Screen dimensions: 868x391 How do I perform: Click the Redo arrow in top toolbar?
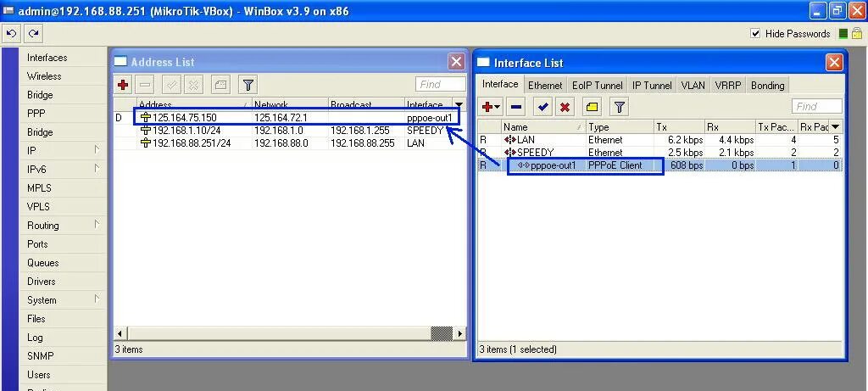33,34
